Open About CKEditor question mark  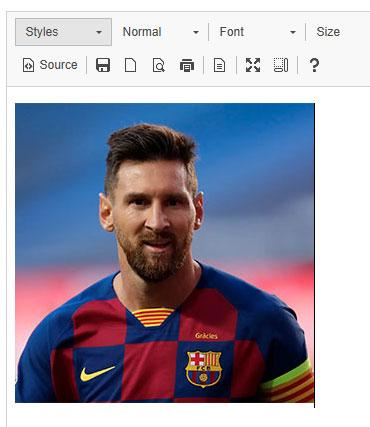314,65
